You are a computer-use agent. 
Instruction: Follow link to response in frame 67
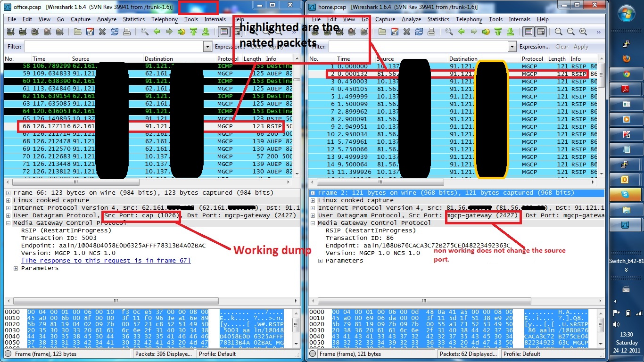pyautogui.click(x=106, y=261)
